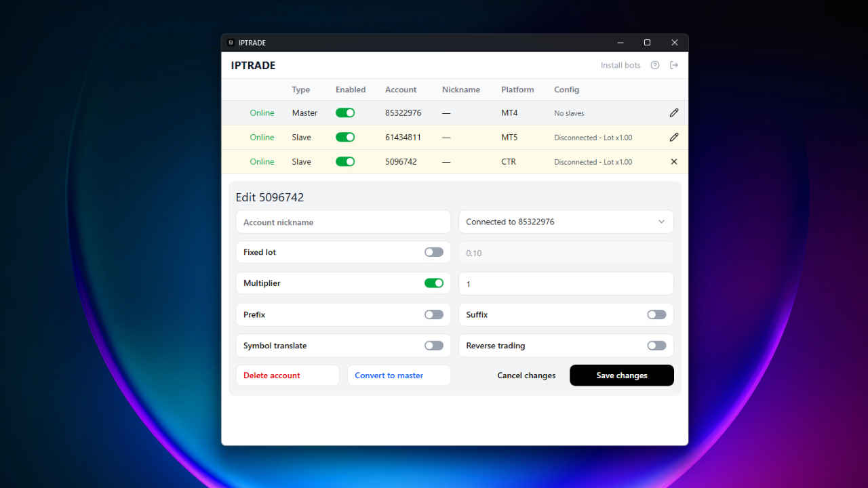The height and width of the screenshot is (488, 868).
Task: Cancel changes to account 5096742
Action: (x=526, y=375)
